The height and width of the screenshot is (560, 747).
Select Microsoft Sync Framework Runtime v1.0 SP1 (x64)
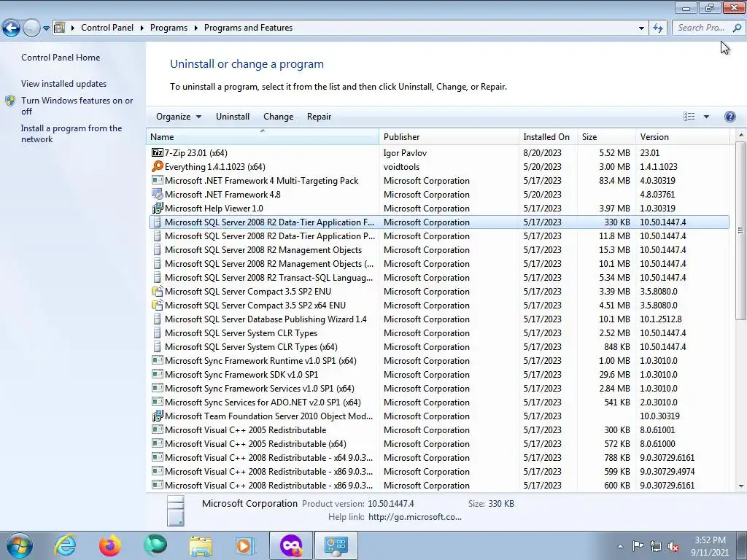pos(438,360)
